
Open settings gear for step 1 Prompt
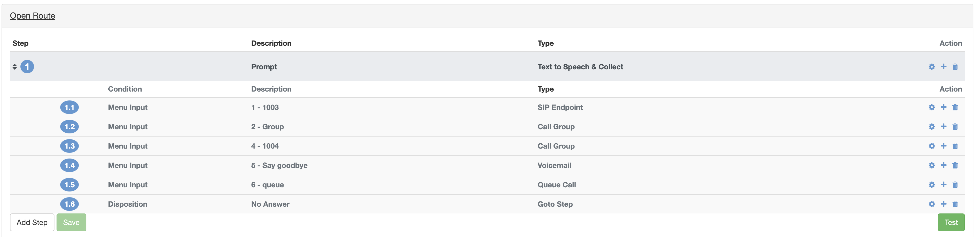[x=932, y=67]
